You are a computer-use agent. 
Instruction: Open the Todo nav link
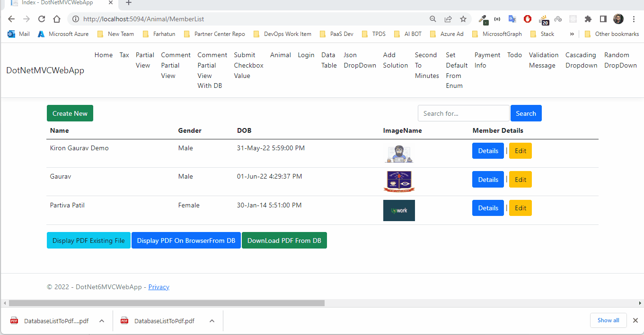point(515,55)
